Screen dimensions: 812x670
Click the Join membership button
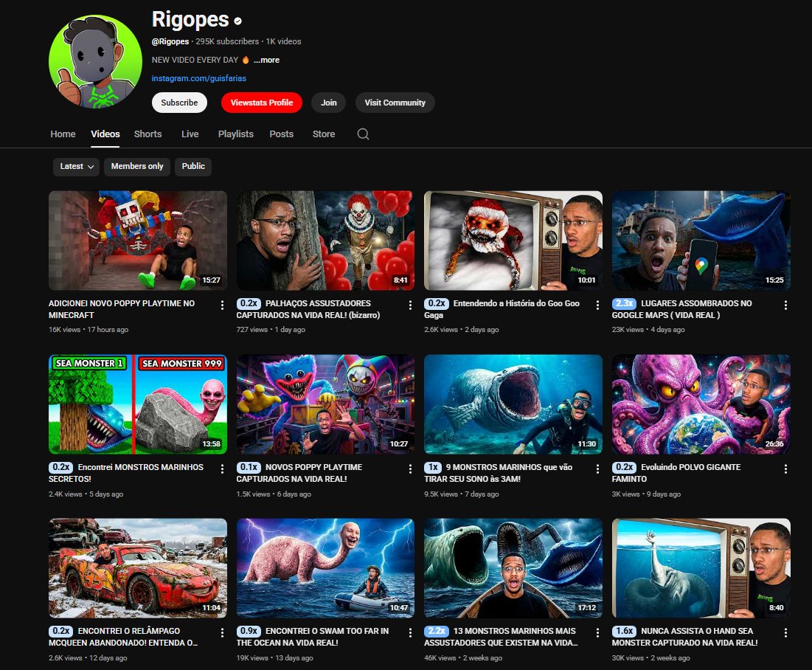pyautogui.click(x=328, y=103)
